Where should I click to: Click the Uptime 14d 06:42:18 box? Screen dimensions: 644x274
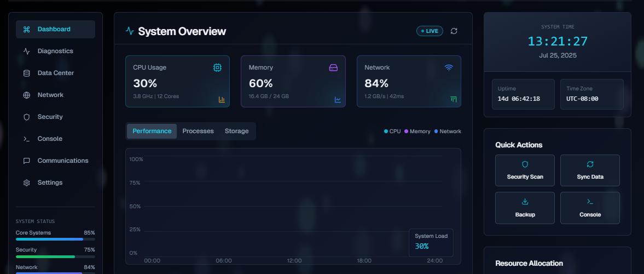click(523, 94)
